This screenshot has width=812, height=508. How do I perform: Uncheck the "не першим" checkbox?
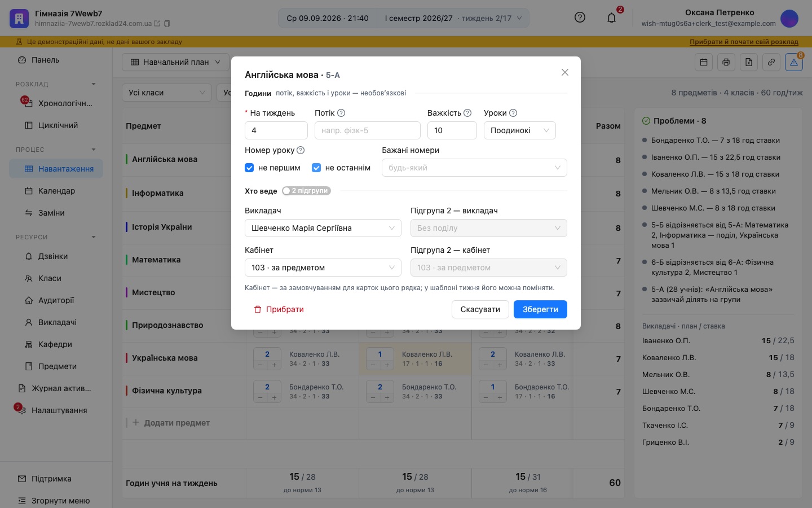pos(249,168)
